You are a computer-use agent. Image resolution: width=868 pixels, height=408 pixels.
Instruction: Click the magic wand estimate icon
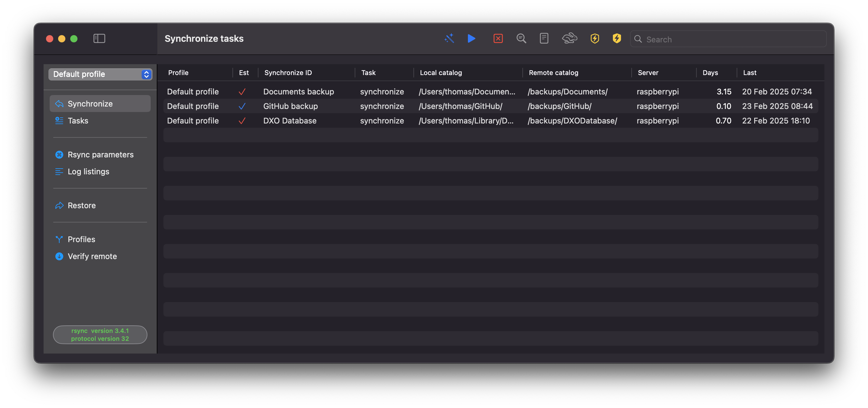449,38
